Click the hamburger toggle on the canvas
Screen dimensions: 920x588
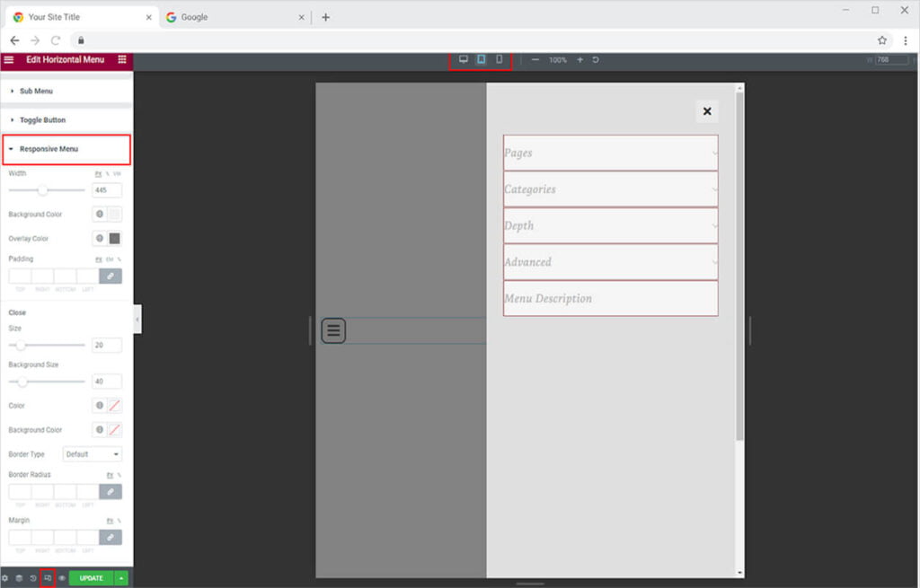pos(333,330)
